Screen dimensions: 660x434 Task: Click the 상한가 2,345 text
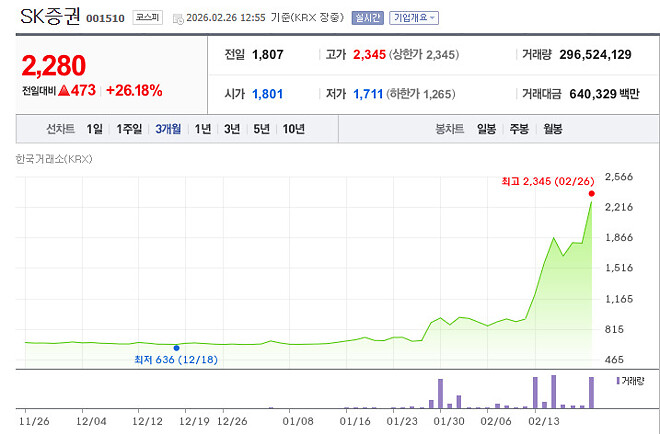click(x=423, y=55)
